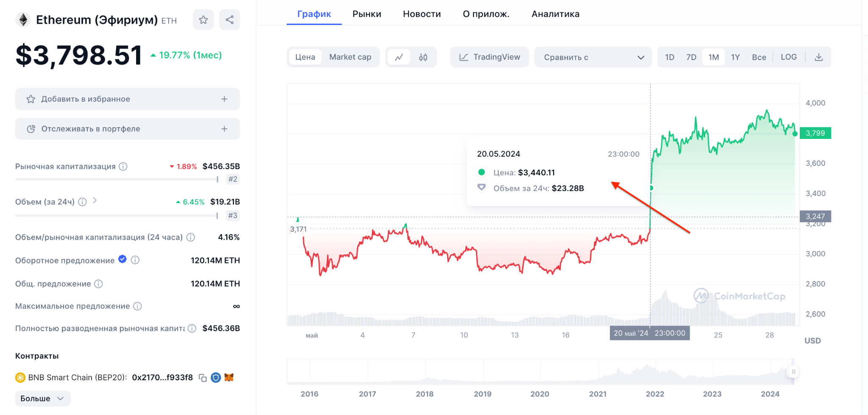Select the line chart icon
Screen dimensions: 868x415
tap(399, 57)
